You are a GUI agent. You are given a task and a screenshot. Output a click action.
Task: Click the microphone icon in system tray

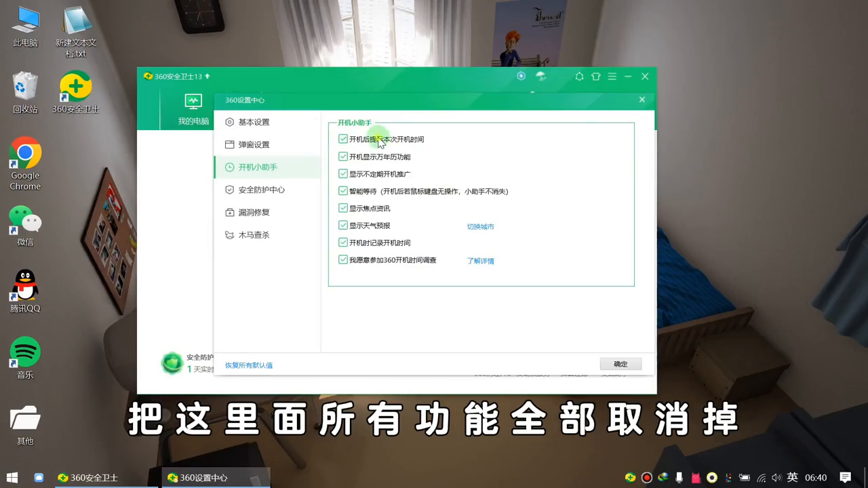coord(679,478)
